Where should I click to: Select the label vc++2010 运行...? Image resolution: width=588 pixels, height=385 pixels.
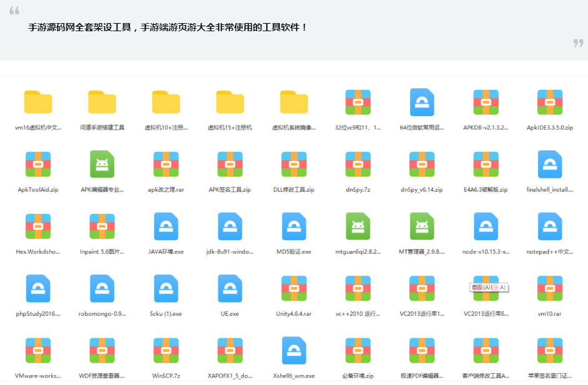click(358, 314)
